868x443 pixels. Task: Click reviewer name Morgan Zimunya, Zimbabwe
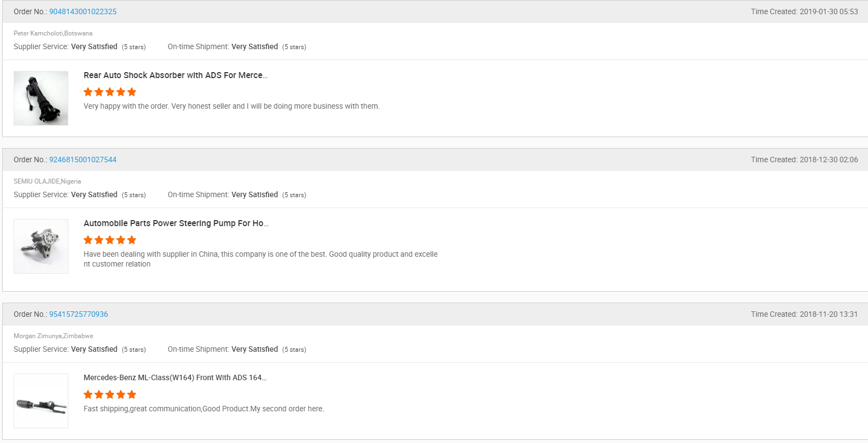(x=54, y=336)
